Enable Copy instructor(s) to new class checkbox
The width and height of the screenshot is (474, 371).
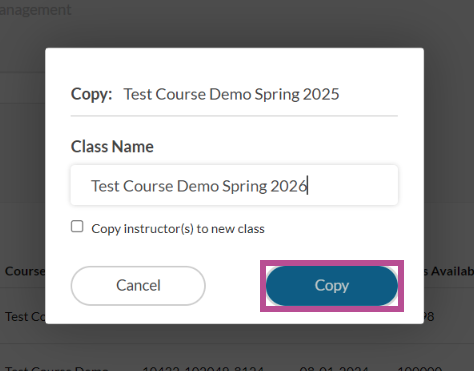tap(77, 226)
